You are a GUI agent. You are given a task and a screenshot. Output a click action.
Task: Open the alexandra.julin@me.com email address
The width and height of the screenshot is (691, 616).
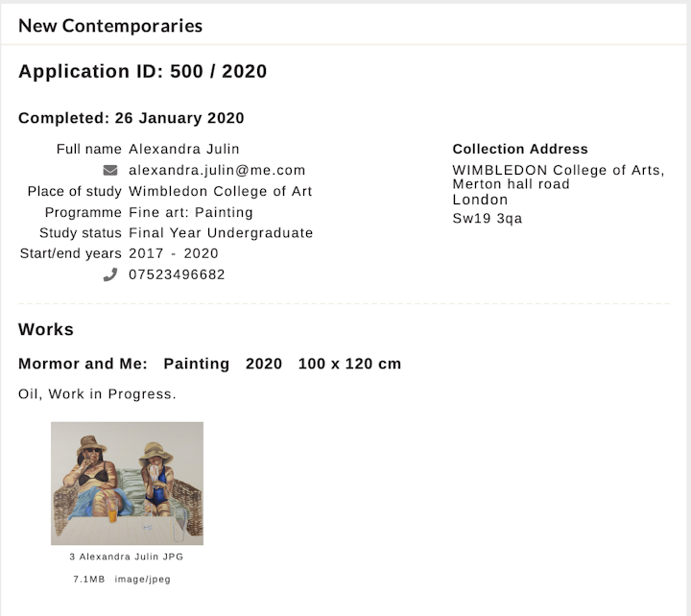click(217, 171)
